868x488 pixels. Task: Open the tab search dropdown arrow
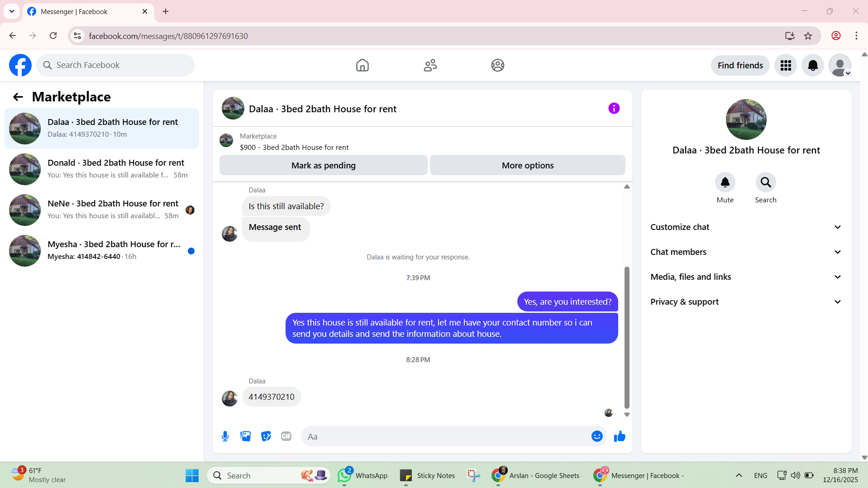(12, 11)
